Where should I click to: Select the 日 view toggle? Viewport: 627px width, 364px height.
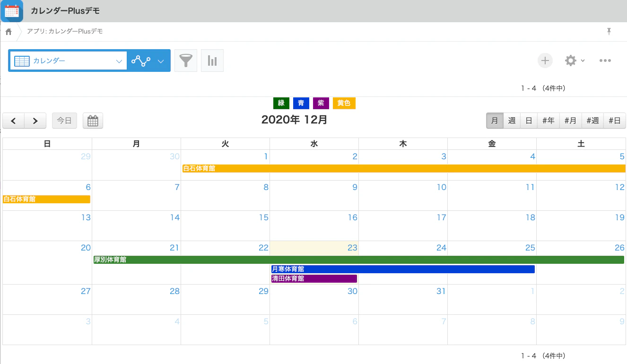tap(529, 121)
